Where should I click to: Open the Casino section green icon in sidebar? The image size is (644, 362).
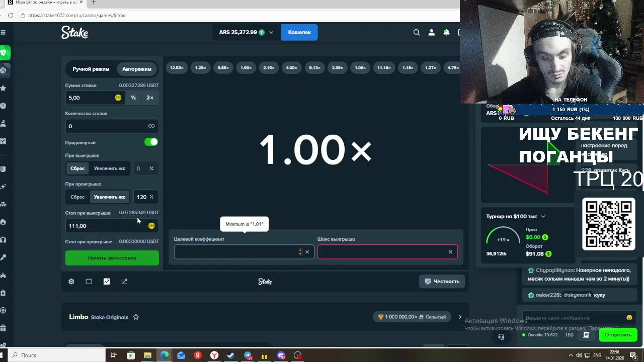point(4,53)
